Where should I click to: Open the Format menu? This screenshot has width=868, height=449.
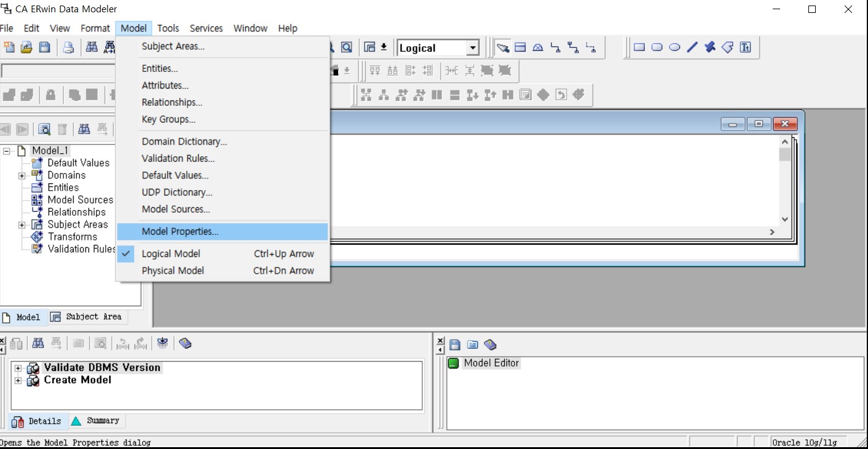(95, 28)
